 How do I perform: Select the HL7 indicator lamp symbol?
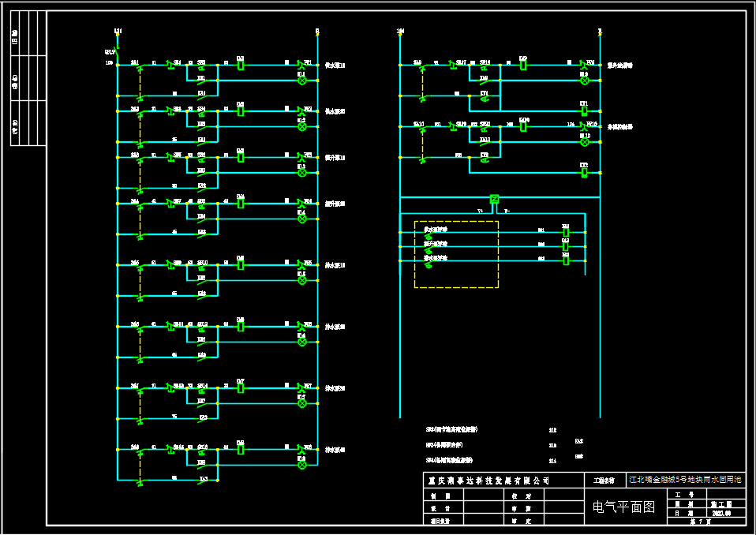[x=302, y=403]
